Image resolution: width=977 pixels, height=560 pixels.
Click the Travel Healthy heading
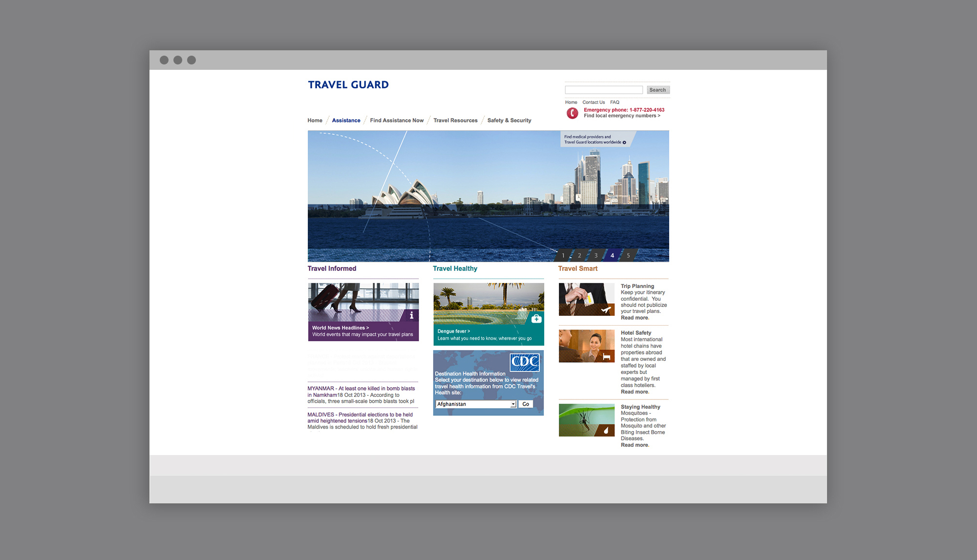(x=455, y=269)
